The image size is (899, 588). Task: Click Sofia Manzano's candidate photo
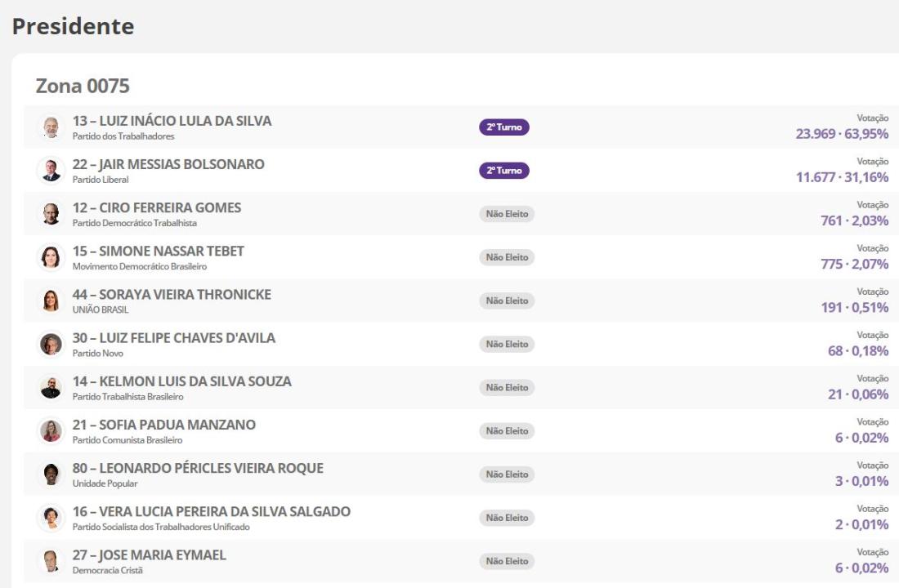pyautogui.click(x=51, y=431)
